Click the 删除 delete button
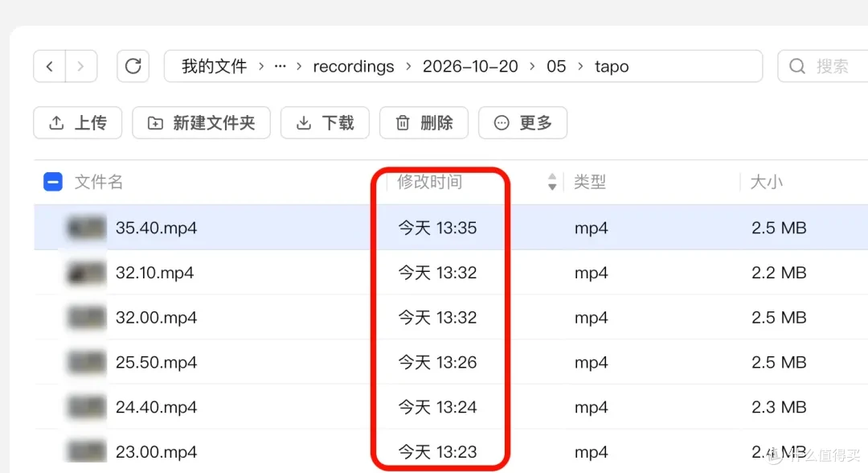868x473 pixels. [x=424, y=122]
